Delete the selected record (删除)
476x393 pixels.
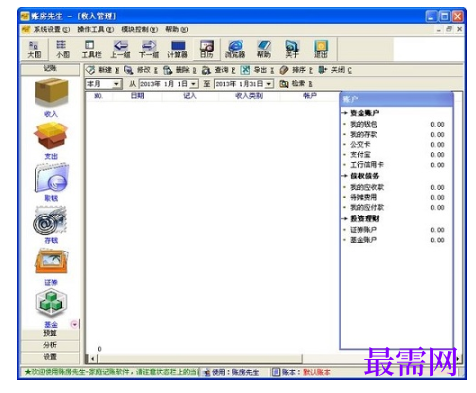pos(180,70)
